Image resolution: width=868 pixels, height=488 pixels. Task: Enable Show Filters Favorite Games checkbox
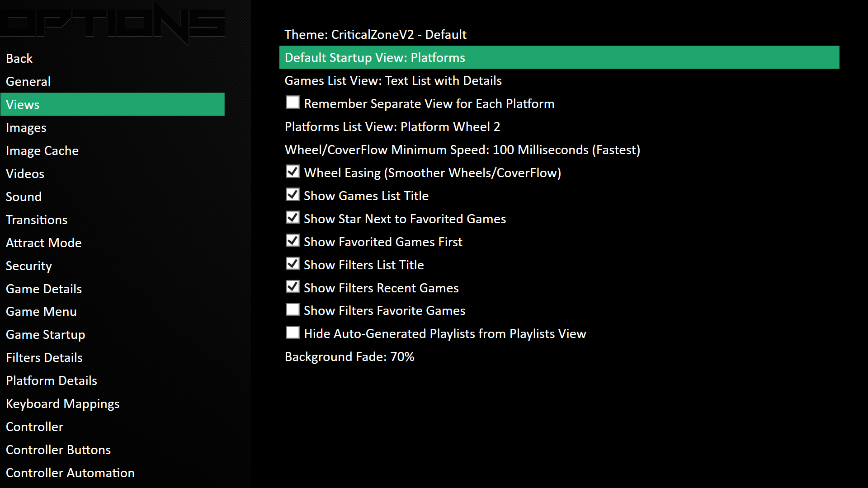(292, 310)
